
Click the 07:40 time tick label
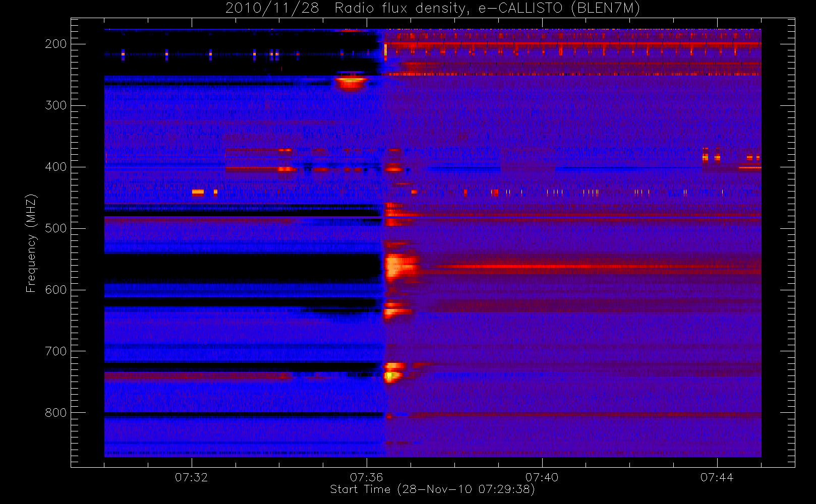(x=542, y=477)
